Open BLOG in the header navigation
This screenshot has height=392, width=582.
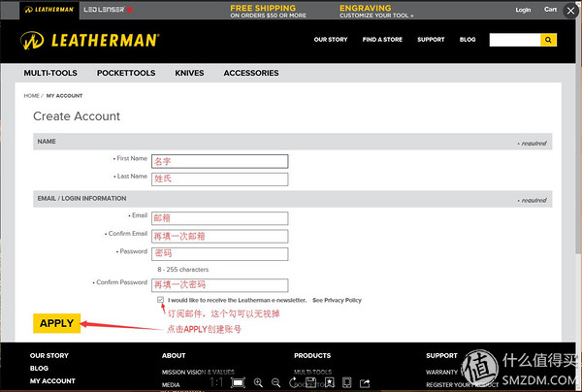coord(468,40)
